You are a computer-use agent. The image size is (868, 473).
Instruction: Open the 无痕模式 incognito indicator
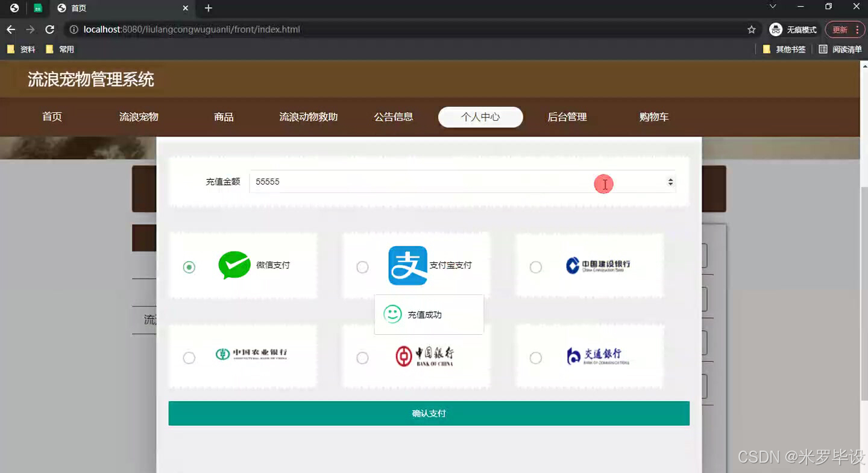[793, 30]
